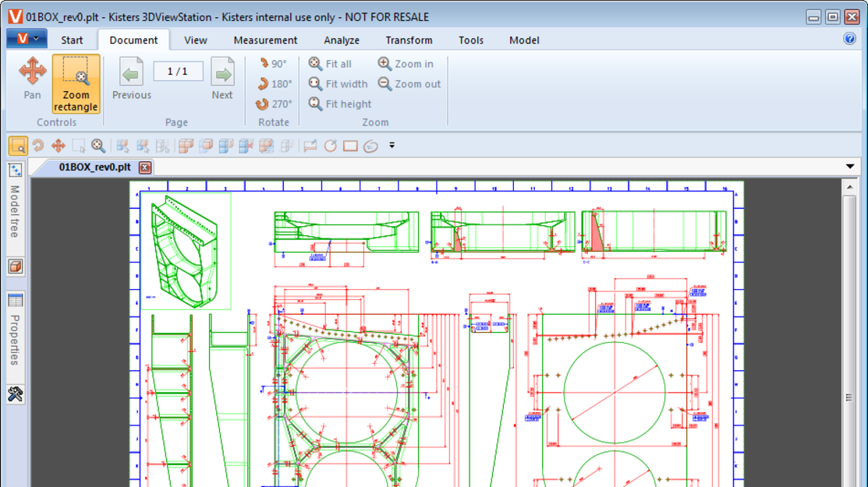This screenshot has height=487, width=868.
Task: Select the 01BOX_rev0.plt document tab
Action: click(x=94, y=167)
